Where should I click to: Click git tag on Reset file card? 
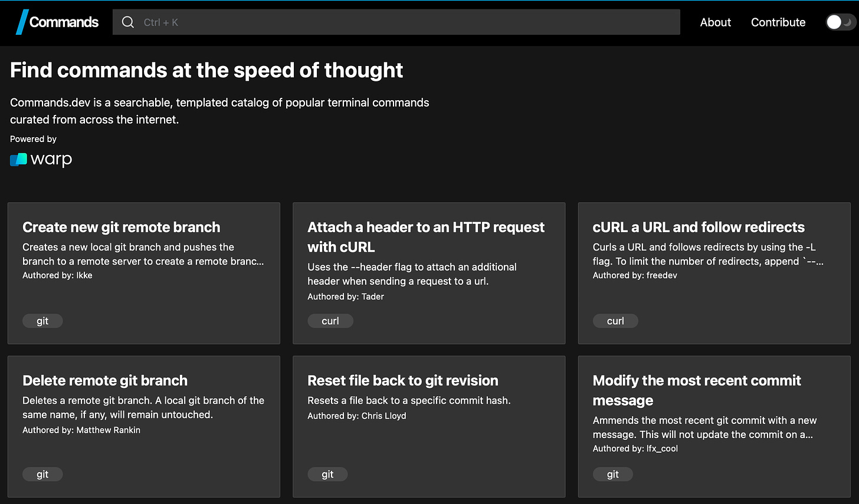tap(327, 475)
